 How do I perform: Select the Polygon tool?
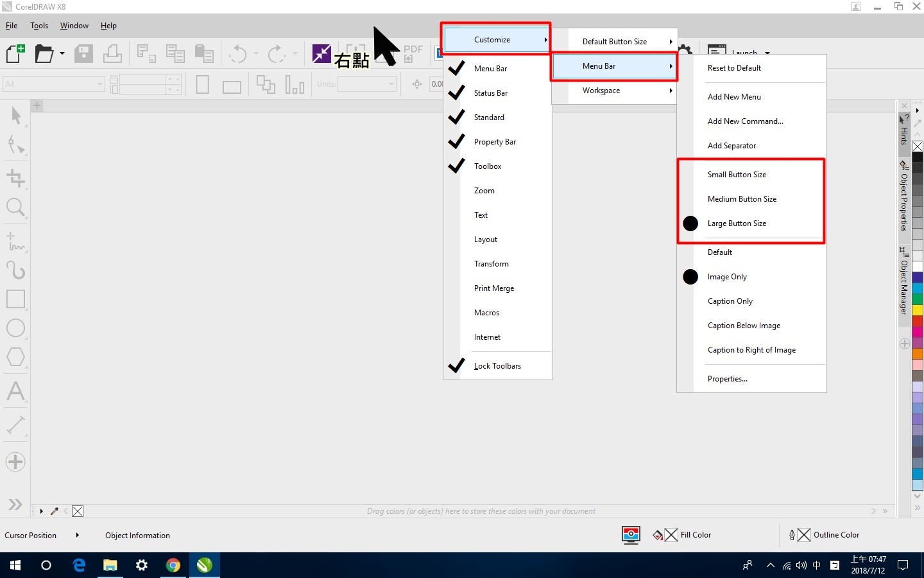[15, 357]
